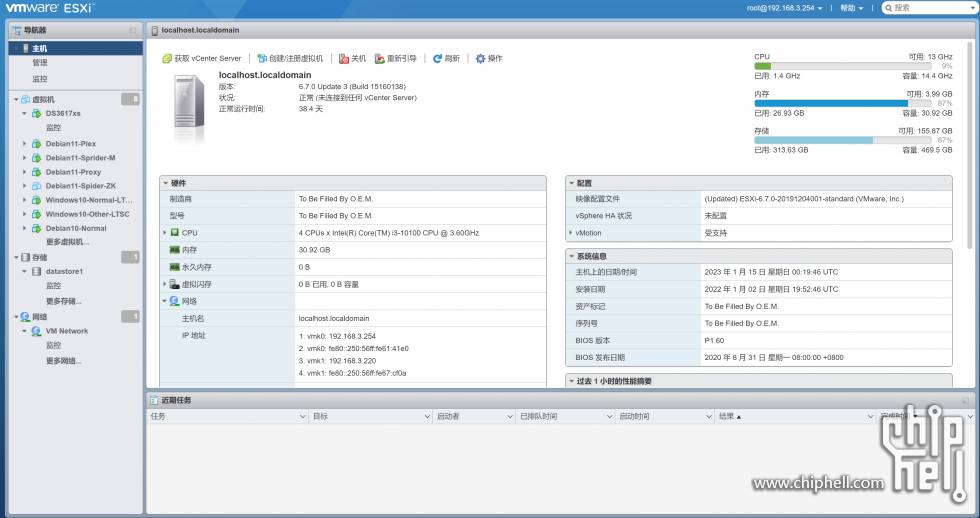The height and width of the screenshot is (518, 980).
Task: Click the VM Network icon
Action: 36,331
